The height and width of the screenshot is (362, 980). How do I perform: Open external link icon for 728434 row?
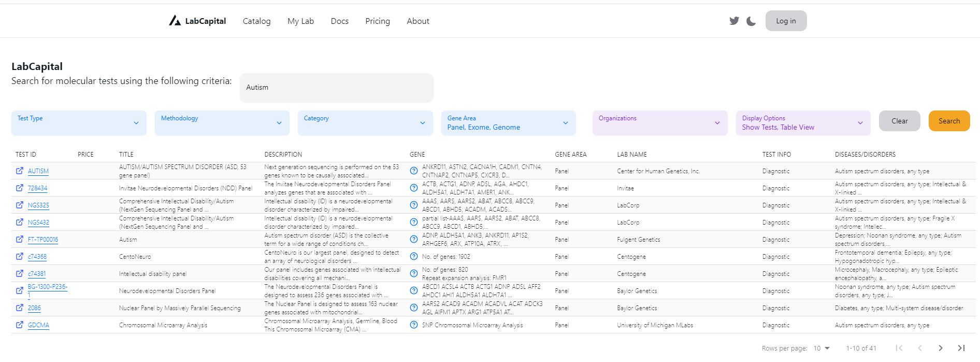tap(20, 188)
